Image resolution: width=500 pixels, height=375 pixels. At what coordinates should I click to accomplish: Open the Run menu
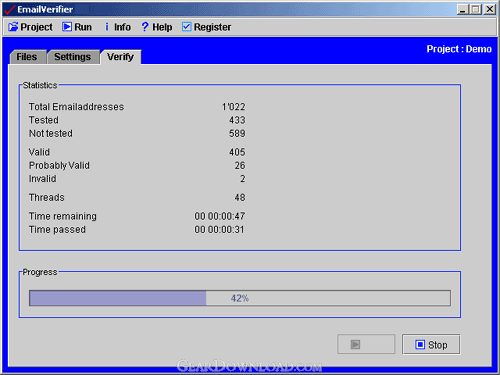pos(77,27)
